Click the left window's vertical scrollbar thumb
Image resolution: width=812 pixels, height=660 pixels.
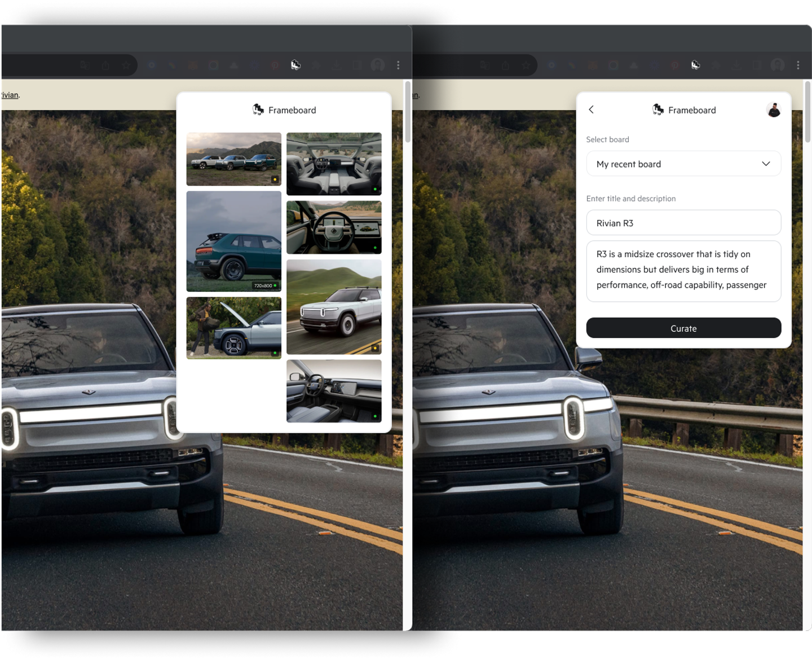click(408, 112)
